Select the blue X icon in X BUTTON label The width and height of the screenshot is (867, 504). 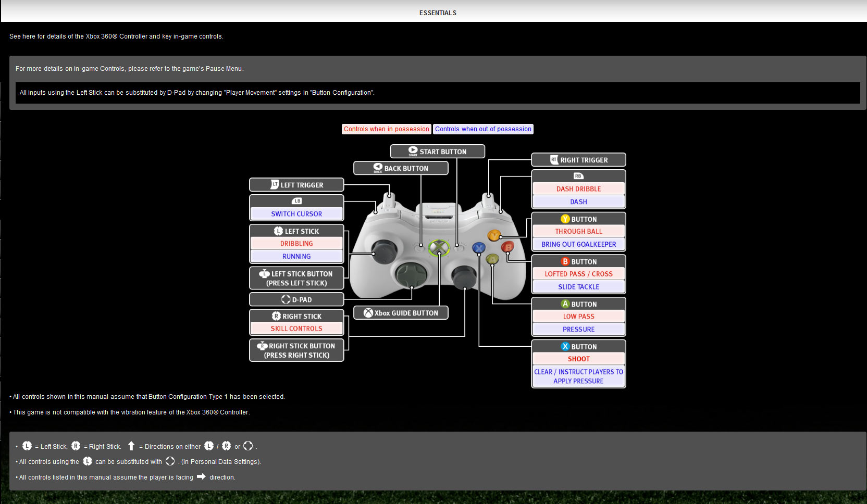[x=565, y=346]
